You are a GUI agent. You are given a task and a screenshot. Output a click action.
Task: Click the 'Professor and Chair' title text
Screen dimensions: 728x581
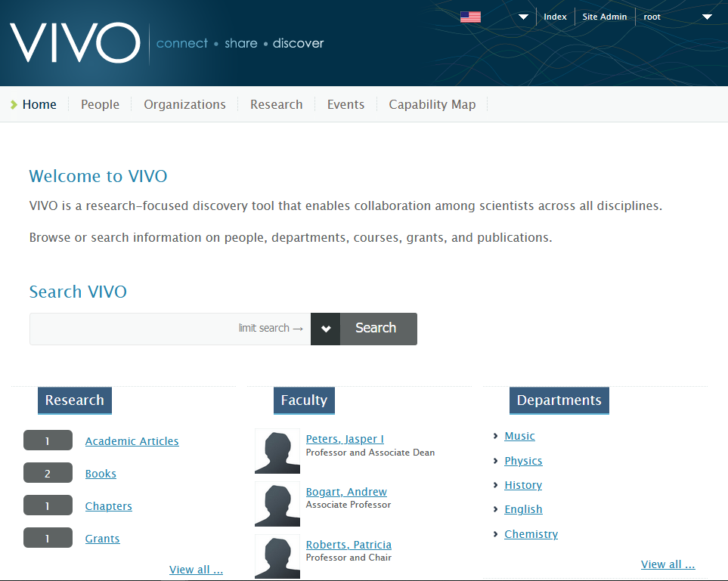tap(349, 558)
